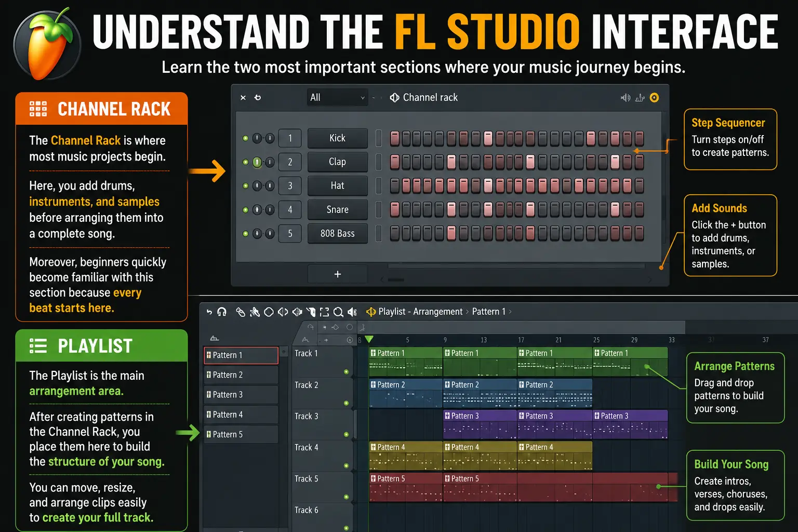Open the Snare channel button

pyautogui.click(x=338, y=210)
